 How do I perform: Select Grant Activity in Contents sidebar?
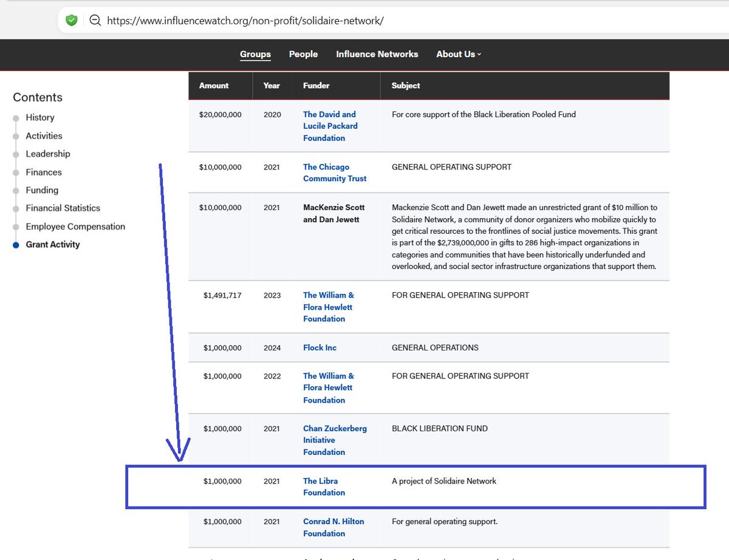coord(53,244)
